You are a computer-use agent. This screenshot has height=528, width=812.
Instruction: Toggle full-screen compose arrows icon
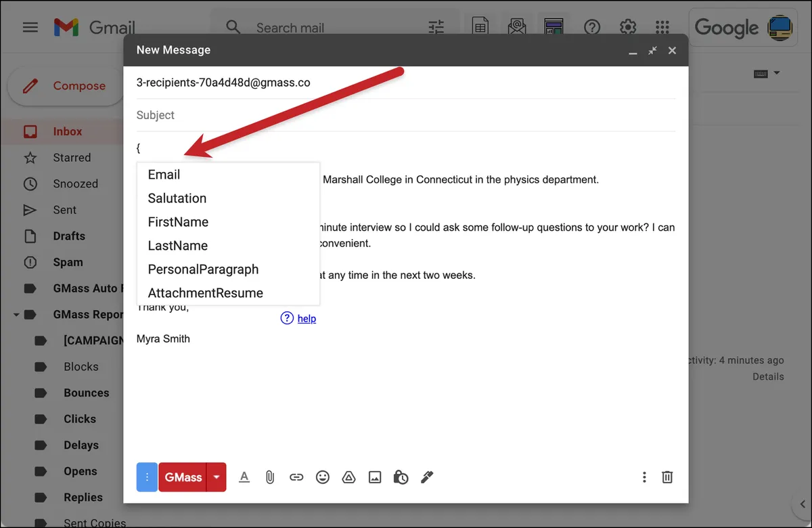[x=652, y=51]
